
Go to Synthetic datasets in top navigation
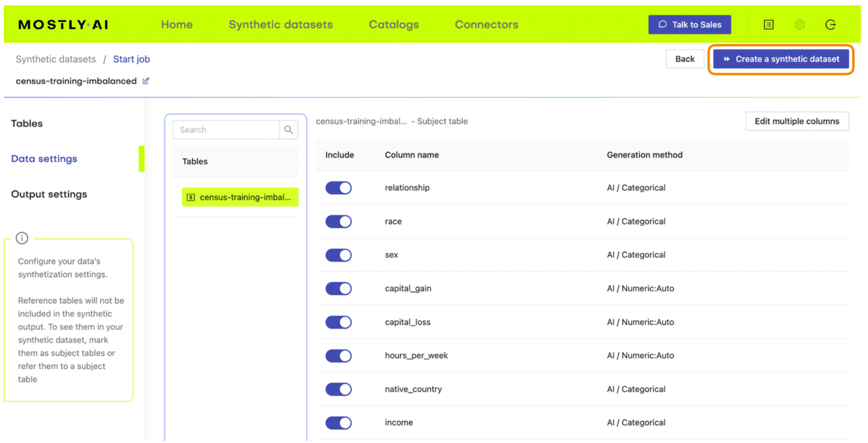pyautogui.click(x=280, y=24)
